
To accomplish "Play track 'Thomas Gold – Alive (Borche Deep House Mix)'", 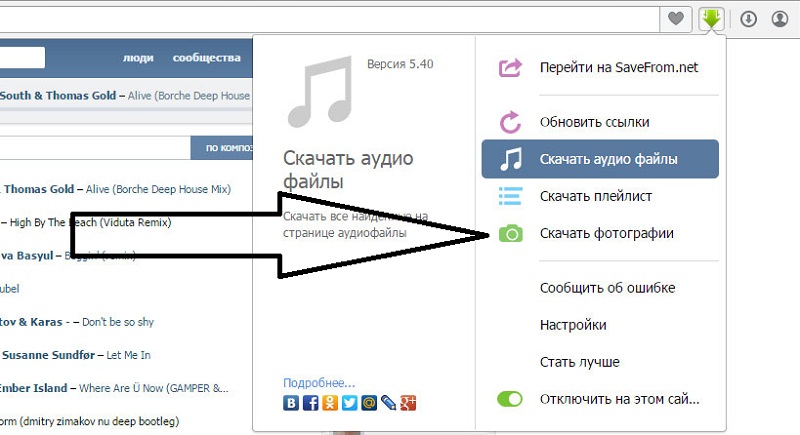I will pos(115,189).
